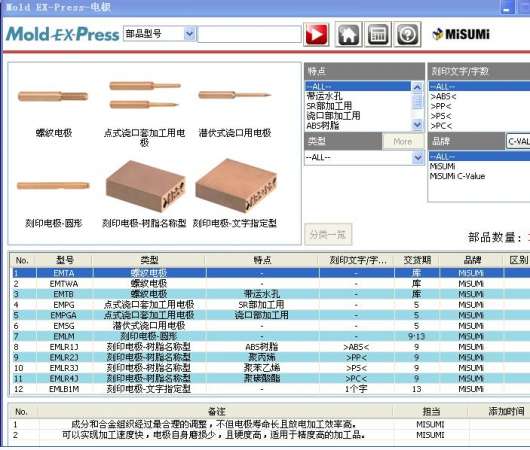Click the More button beside 类型
This screenshot has width=530, height=450.
pyautogui.click(x=403, y=141)
